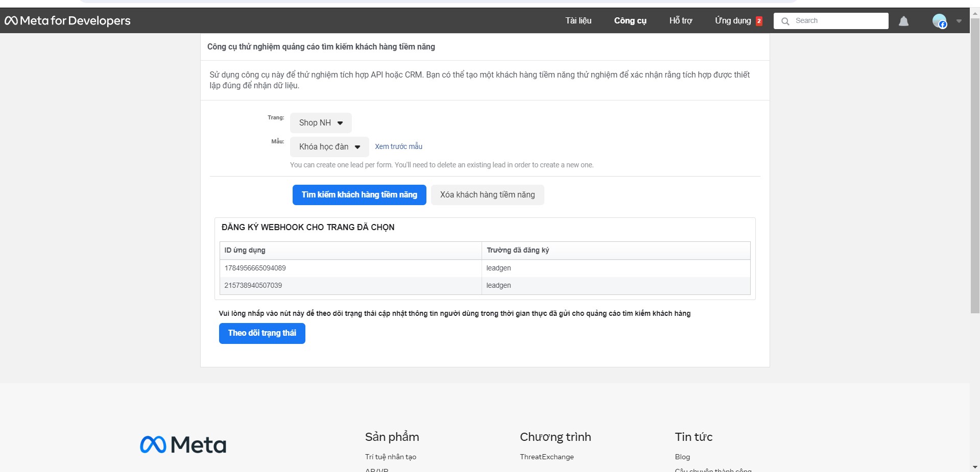
Task: Click the red Ứng dụng count badge
Action: [x=759, y=21]
